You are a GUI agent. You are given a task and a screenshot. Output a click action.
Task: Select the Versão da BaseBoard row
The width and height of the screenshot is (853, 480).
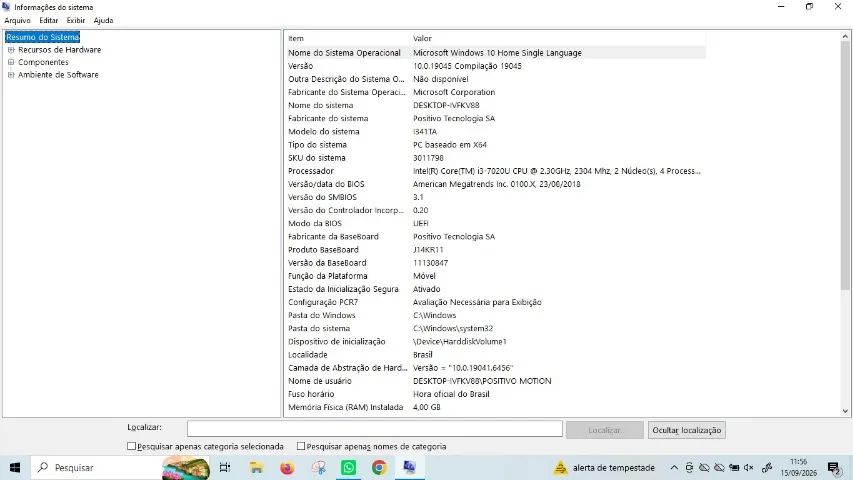pyautogui.click(x=495, y=263)
